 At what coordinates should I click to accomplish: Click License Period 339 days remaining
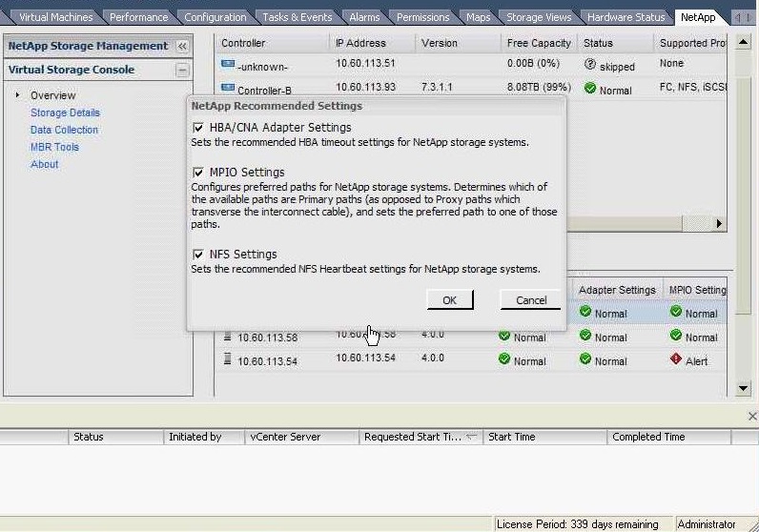pos(577,524)
